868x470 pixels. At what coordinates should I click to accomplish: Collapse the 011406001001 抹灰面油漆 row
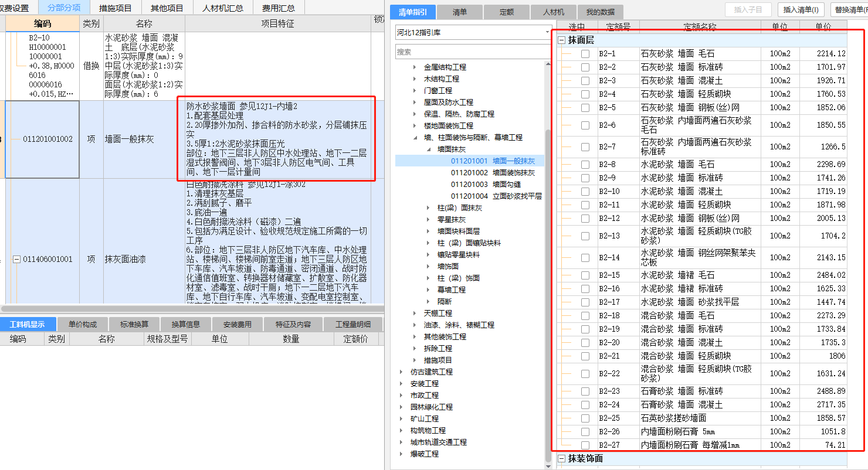pyautogui.click(x=17, y=260)
